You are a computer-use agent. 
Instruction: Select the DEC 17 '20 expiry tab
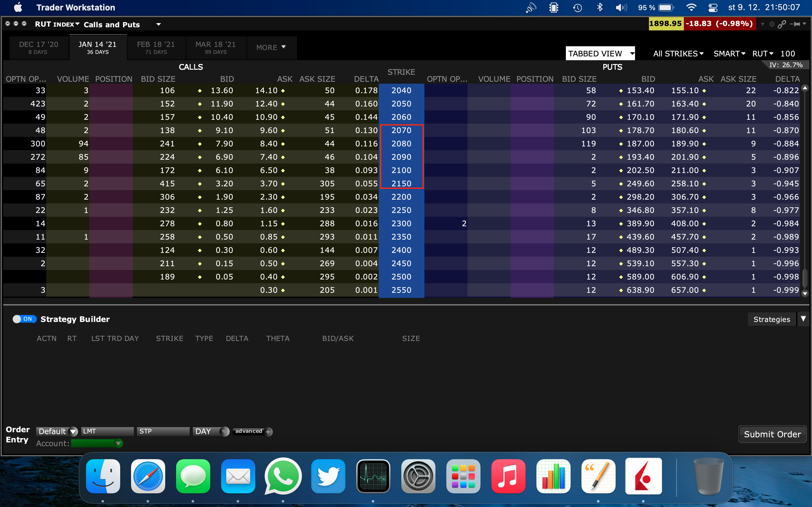click(x=39, y=48)
